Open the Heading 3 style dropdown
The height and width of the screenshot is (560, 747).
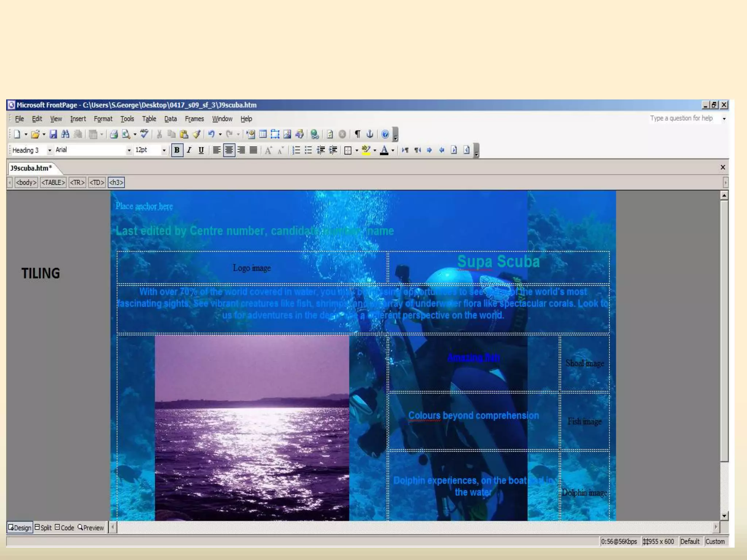(x=50, y=150)
